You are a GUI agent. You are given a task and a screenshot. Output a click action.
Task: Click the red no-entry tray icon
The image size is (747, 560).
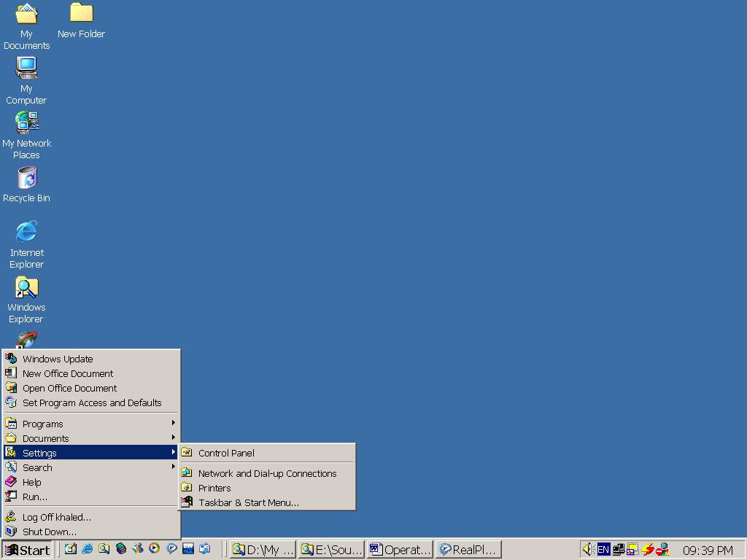click(x=662, y=550)
